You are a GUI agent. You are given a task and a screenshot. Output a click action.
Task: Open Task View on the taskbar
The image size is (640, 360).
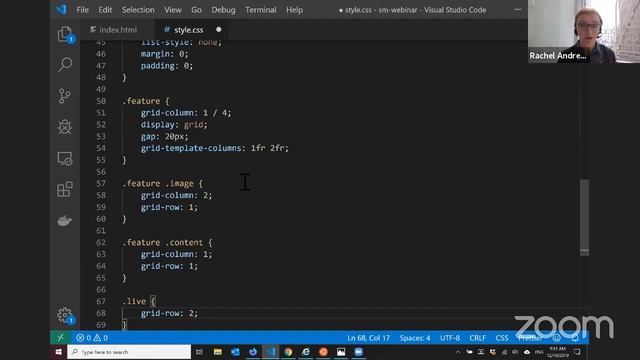pyautogui.click(x=199, y=352)
